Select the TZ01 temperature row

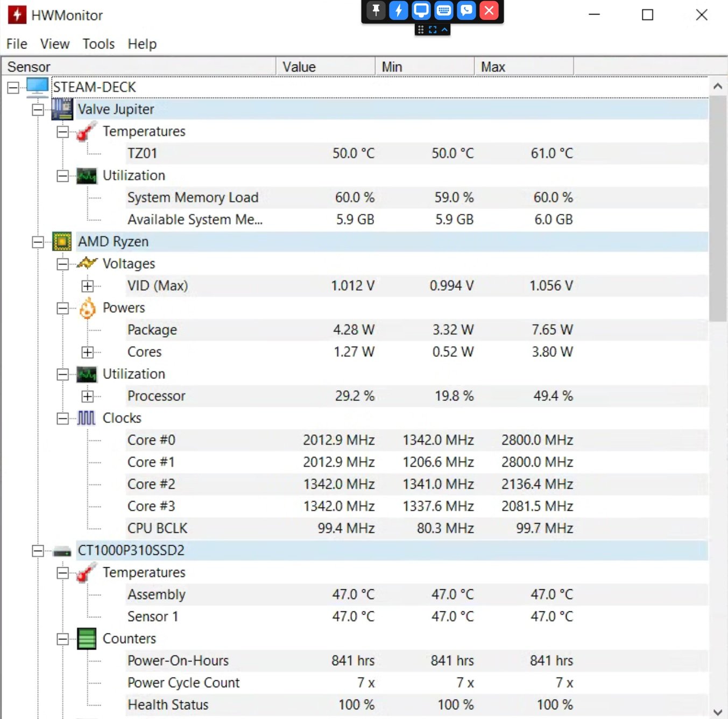(417, 153)
